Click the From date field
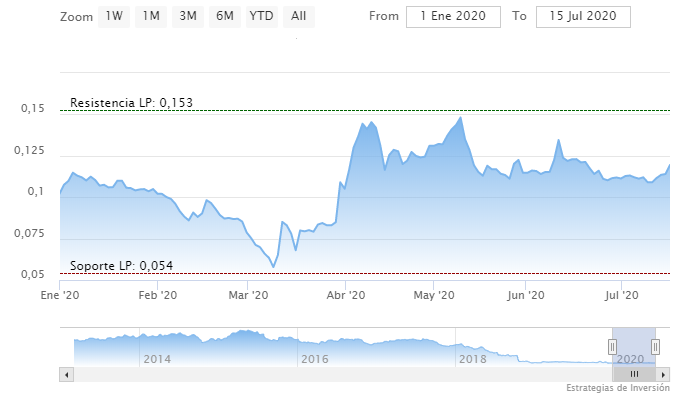This screenshot has width=689, height=404. (x=454, y=16)
